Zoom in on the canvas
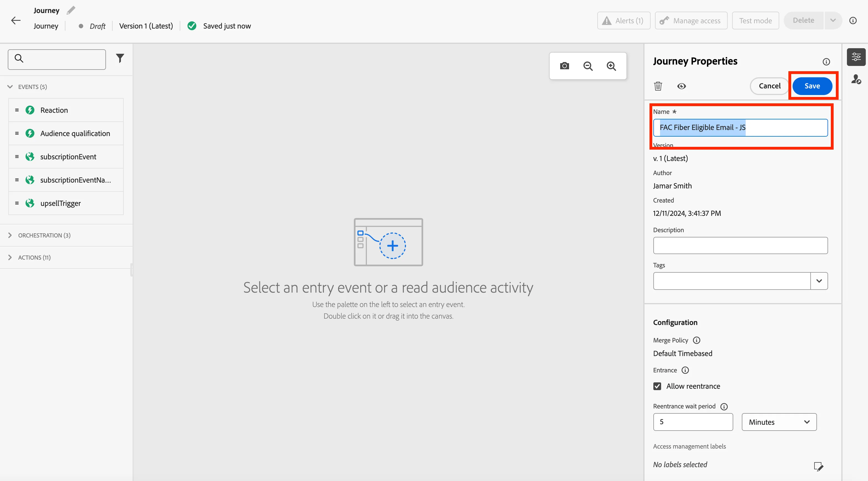This screenshot has width=868, height=481. click(611, 66)
